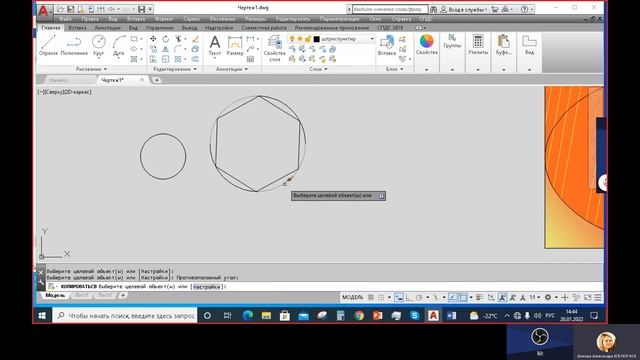
Task: Select the Полилиния tool
Action: click(74, 45)
